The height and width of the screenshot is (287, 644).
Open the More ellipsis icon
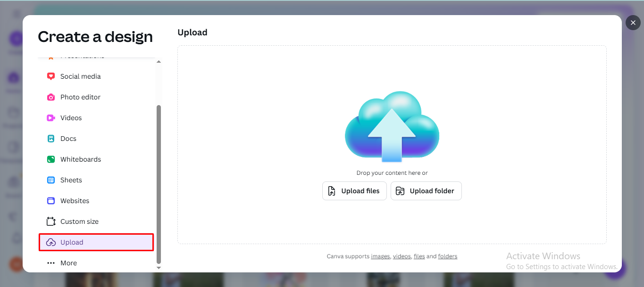pos(51,262)
